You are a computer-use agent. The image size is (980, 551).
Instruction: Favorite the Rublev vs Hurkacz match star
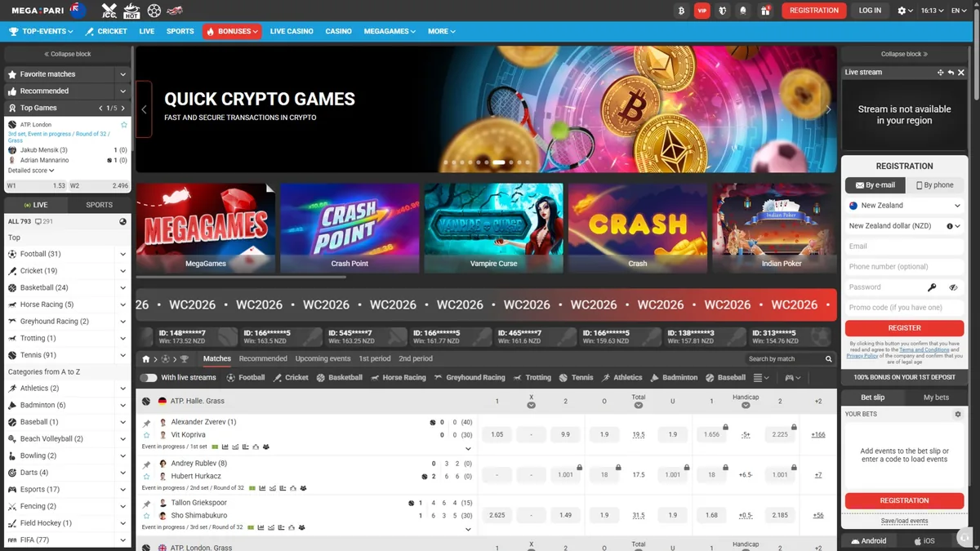point(146,476)
